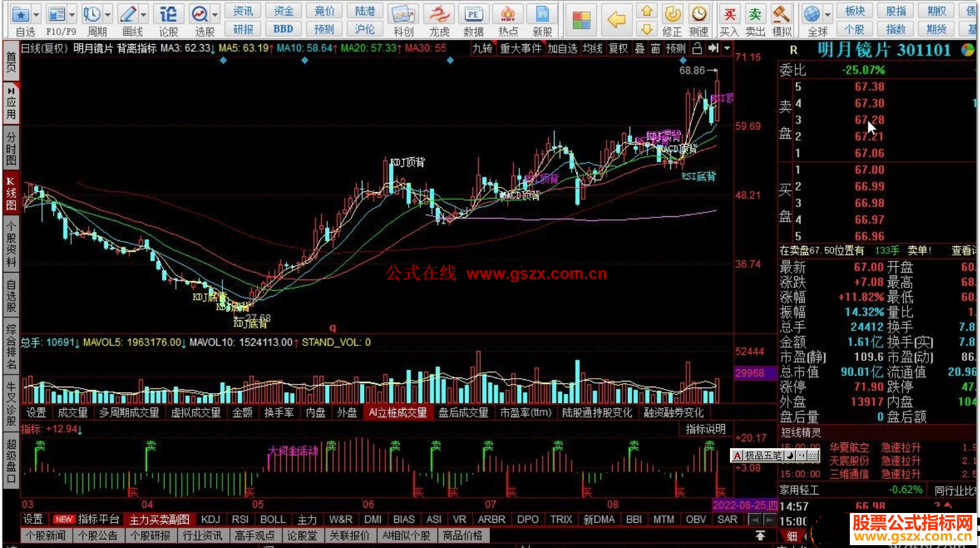This screenshot has width=980, height=548.
Task: Open the 新股 IPO icon
Action: click(542, 14)
